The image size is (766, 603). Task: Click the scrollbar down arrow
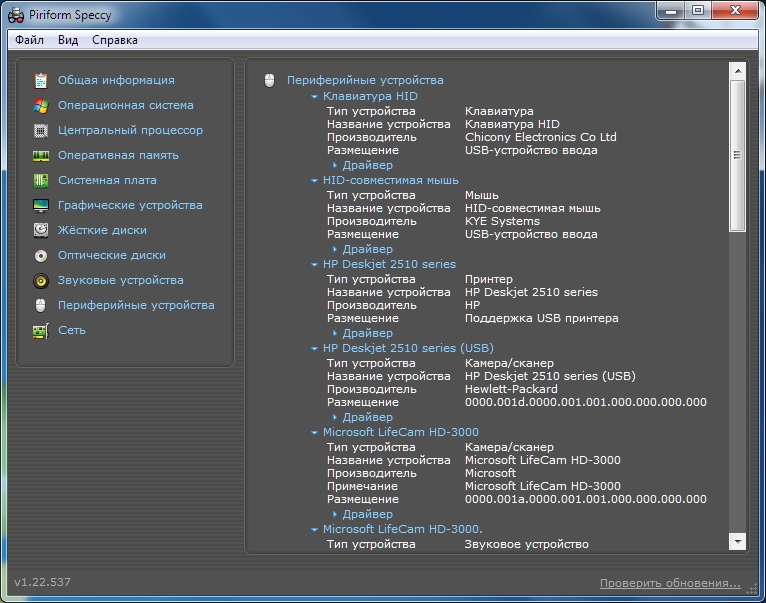738,541
